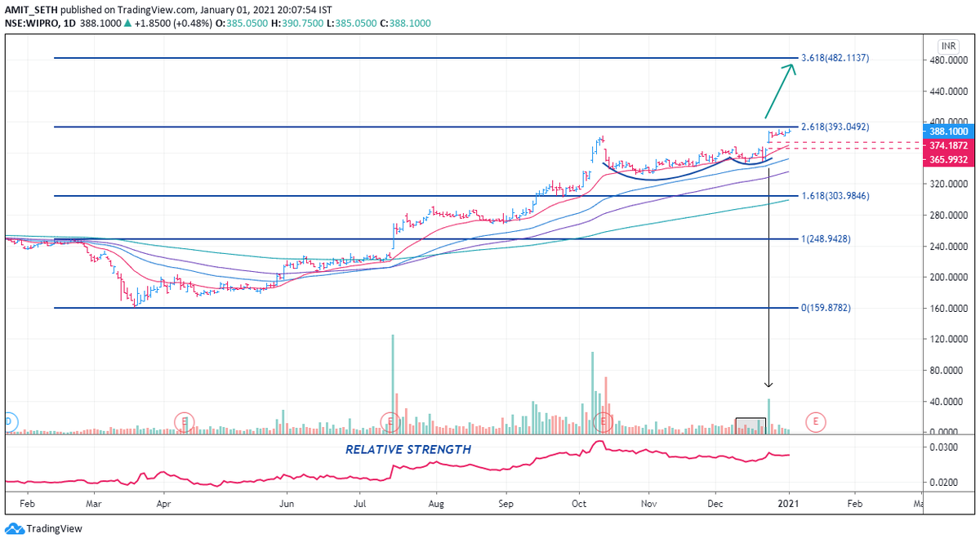980x543 pixels.
Task: Click the 280.0000 price axis value
Action: click(949, 216)
